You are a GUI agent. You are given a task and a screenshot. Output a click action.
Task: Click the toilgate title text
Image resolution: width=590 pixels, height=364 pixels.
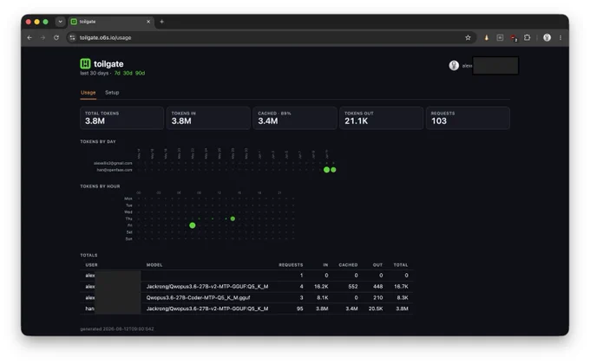[108, 64]
